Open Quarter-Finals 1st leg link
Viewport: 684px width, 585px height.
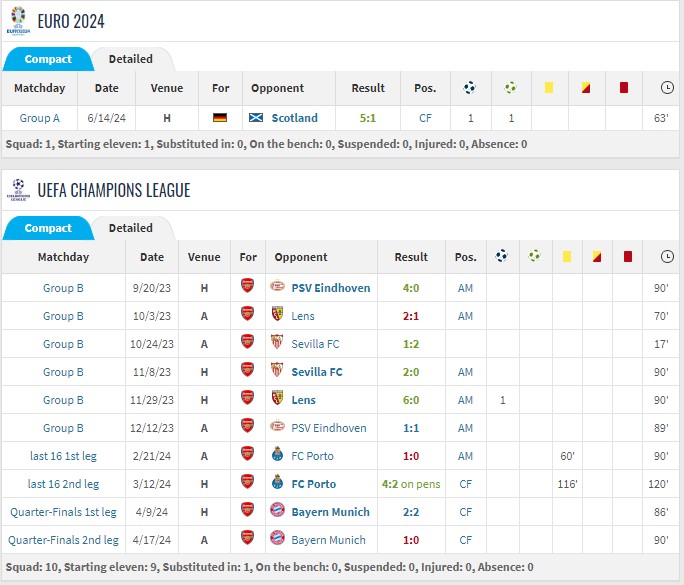pyautogui.click(x=63, y=512)
